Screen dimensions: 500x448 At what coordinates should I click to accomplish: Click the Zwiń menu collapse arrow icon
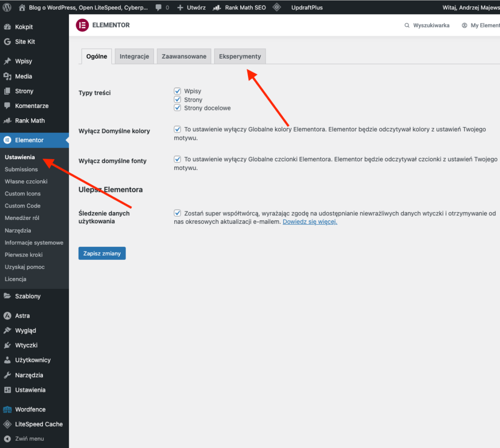pos(7,439)
